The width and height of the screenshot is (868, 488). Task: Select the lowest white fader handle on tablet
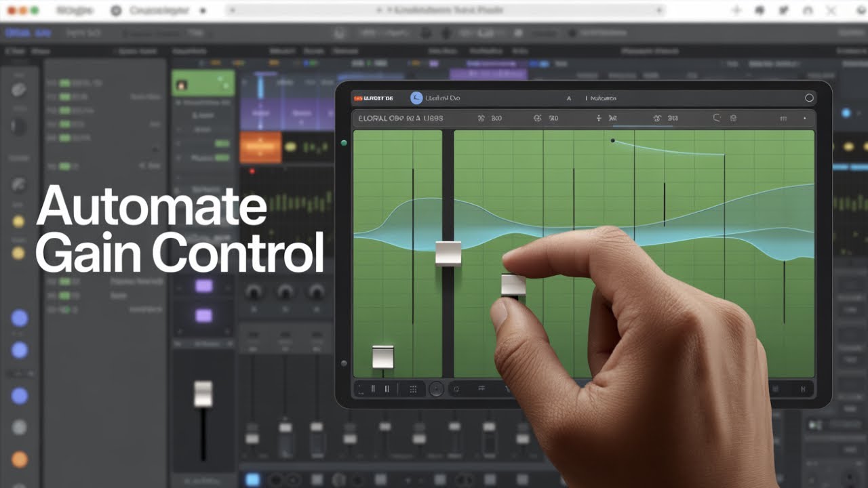[383, 357]
